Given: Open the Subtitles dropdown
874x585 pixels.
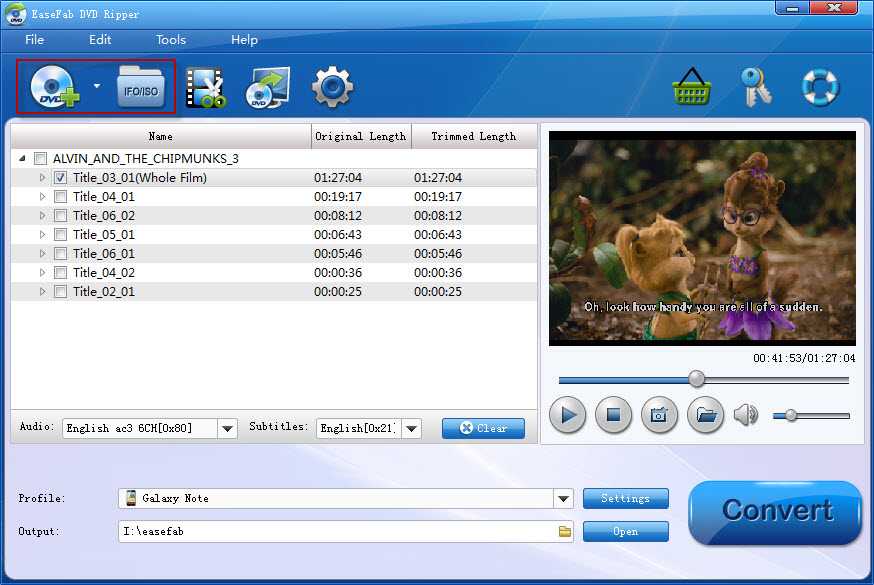Looking at the screenshot, I should coord(411,428).
